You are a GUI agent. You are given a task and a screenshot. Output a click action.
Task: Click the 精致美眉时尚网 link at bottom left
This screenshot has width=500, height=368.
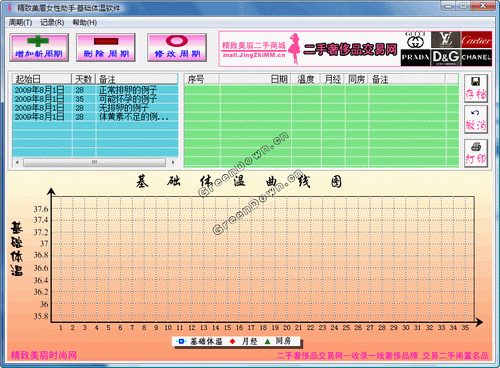pyautogui.click(x=44, y=355)
